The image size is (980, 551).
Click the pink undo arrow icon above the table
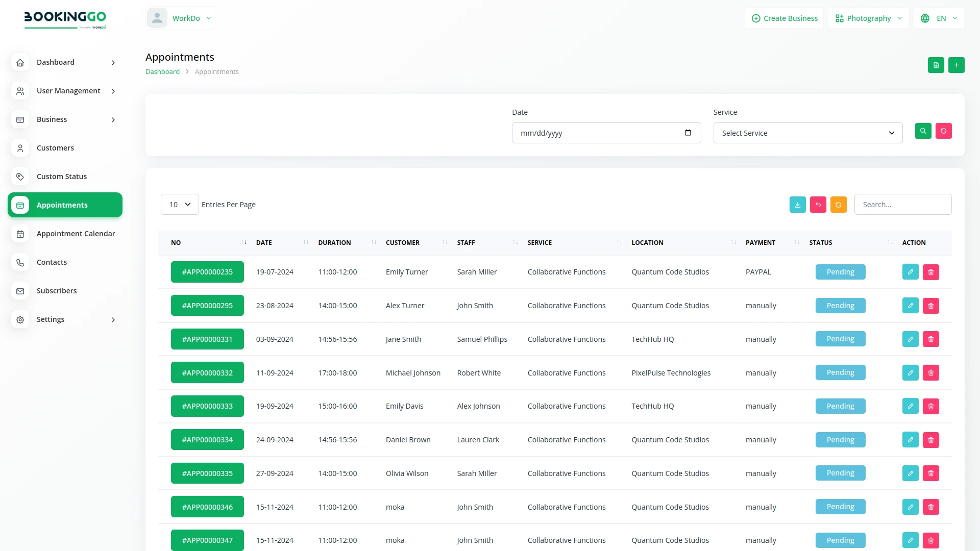coord(818,204)
